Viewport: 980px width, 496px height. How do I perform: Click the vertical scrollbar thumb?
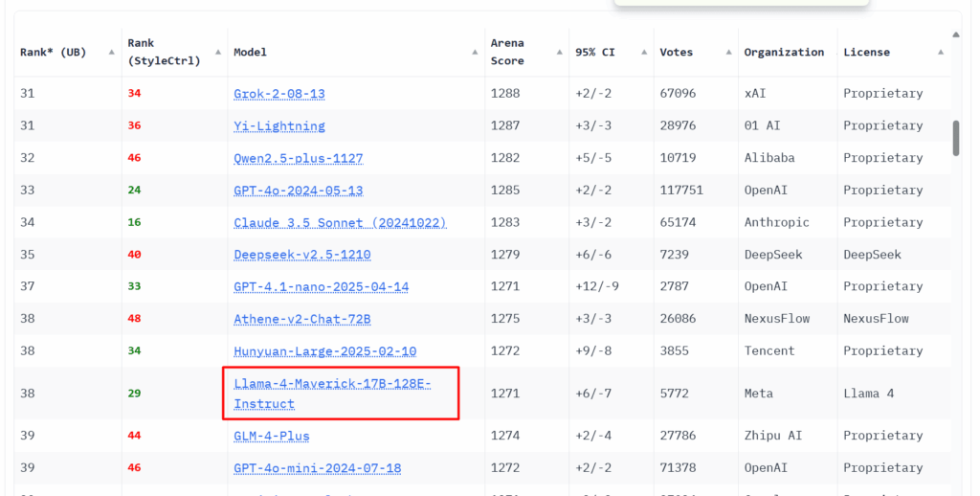956,138
